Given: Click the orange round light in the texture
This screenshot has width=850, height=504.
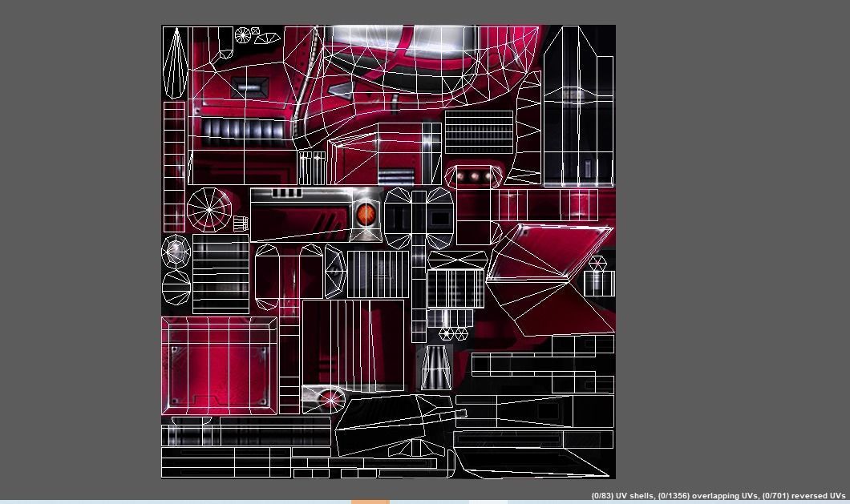Looking at the screenshot, I should click(365, 214).
